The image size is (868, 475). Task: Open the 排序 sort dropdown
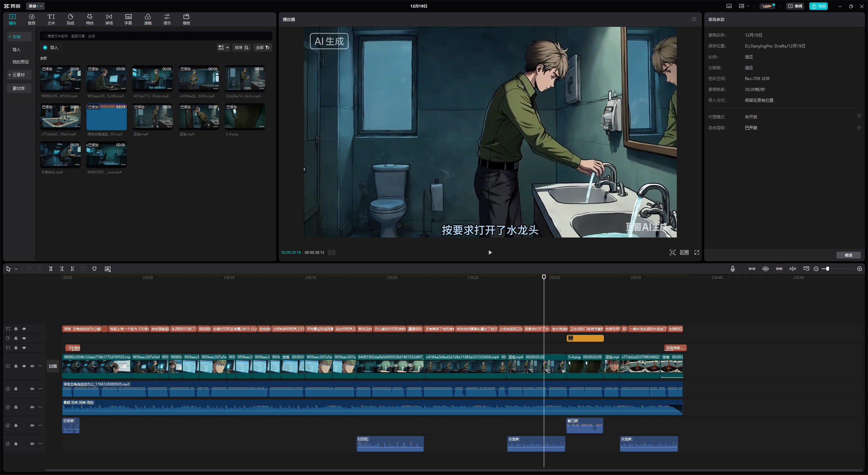click(241, 47)
